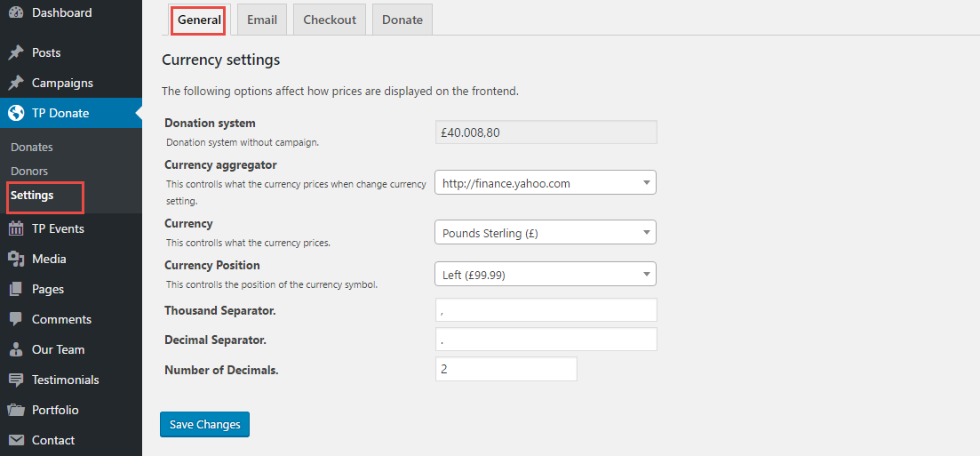
Task: Open the Donate settings tab
Action: pos(402,20)
